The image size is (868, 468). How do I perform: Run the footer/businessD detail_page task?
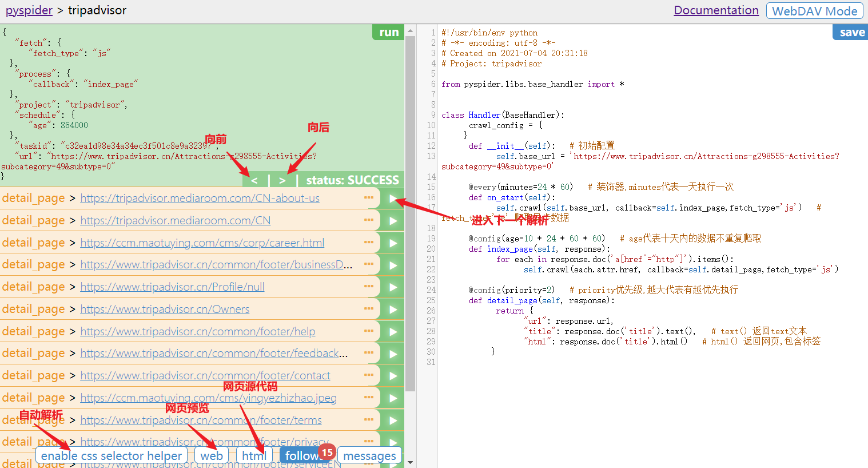(x=393, y=265)
